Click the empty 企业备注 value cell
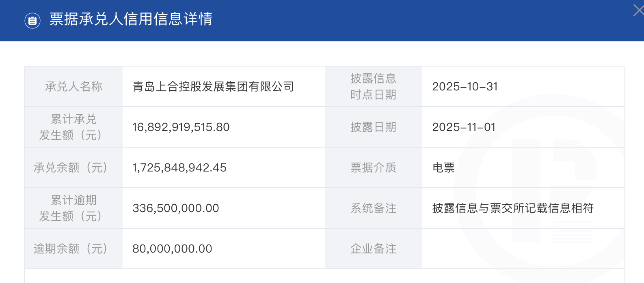 523,249
